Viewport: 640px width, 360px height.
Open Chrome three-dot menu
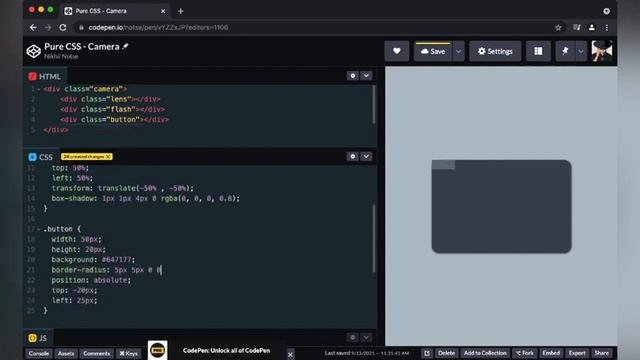pos(607,27)
